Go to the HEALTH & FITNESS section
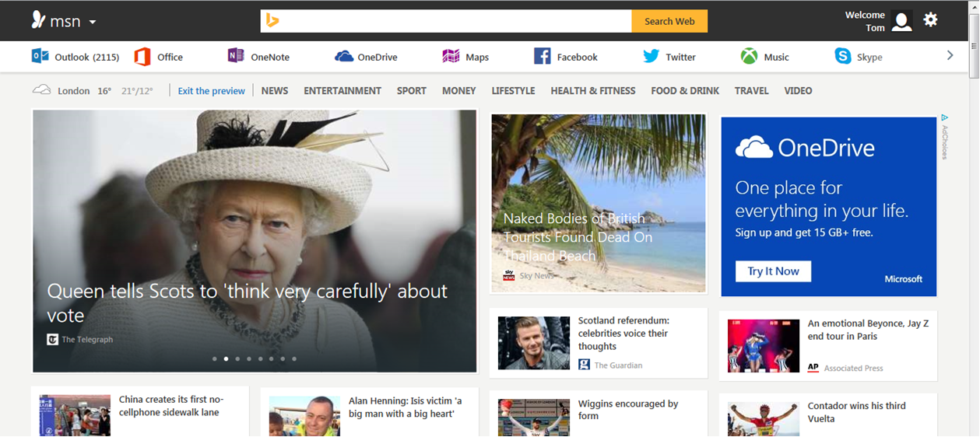Screen dimensions: 980x437 [x=592, y=91]
